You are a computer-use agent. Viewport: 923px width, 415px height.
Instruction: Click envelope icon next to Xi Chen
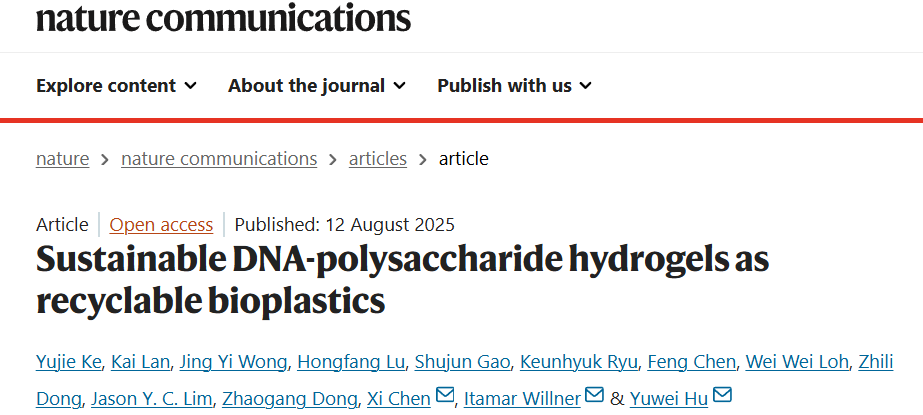click(445, 397)
